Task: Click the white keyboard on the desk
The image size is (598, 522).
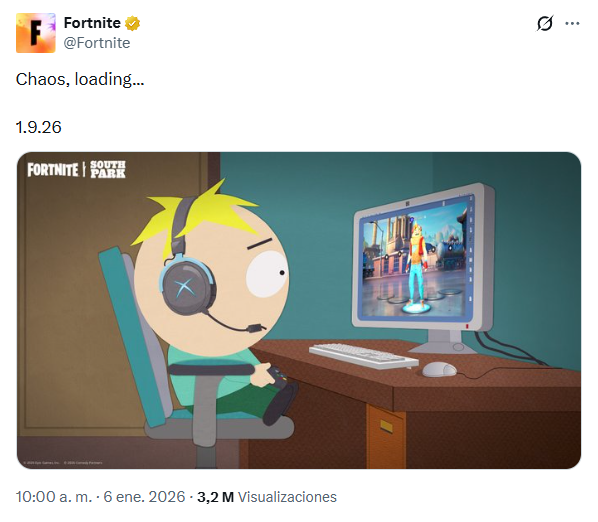Action: pos(363,356)
